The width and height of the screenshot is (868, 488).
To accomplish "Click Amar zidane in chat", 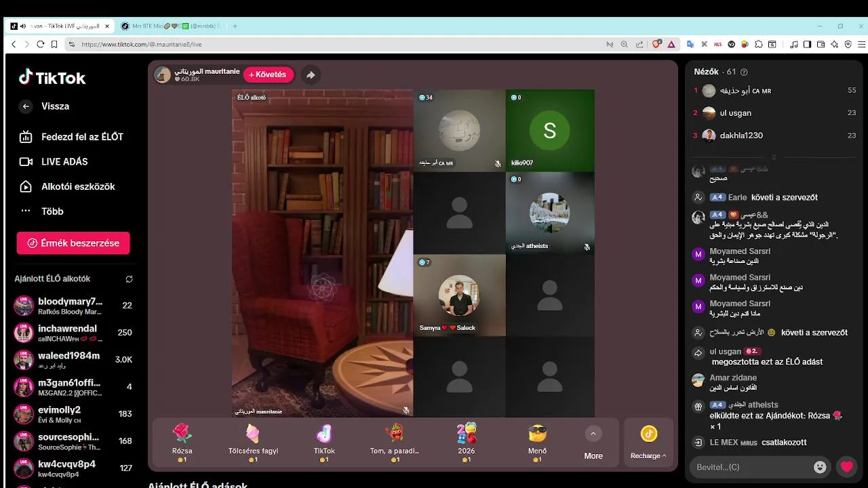I will [x=733, y=378].
